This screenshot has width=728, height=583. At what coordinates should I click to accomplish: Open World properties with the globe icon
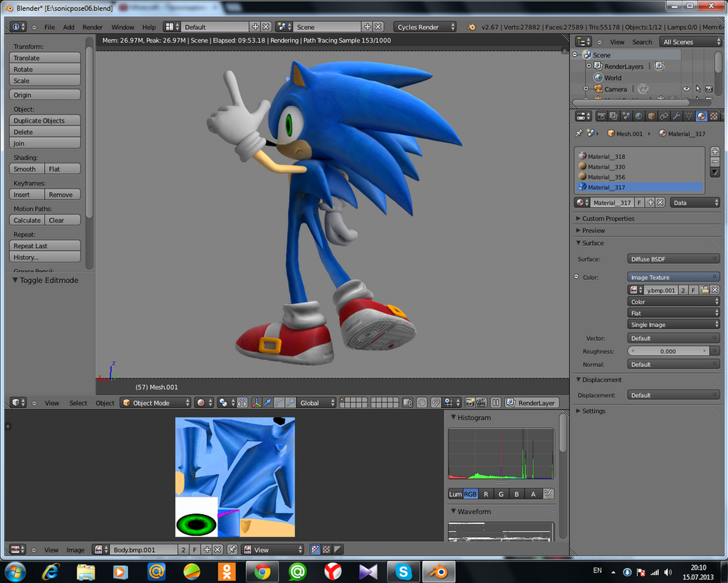[x=639, y=116]
